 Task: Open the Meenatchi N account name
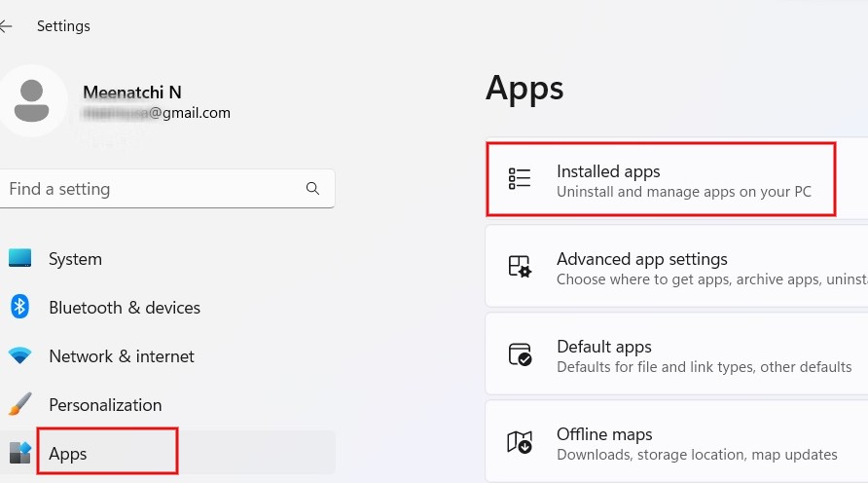[132, 92]
